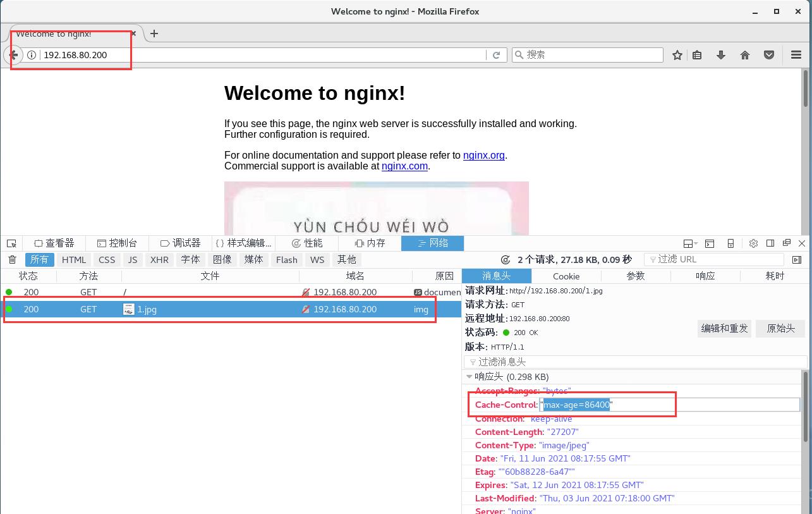Open the frame selection dropdown

click(690, 243)
